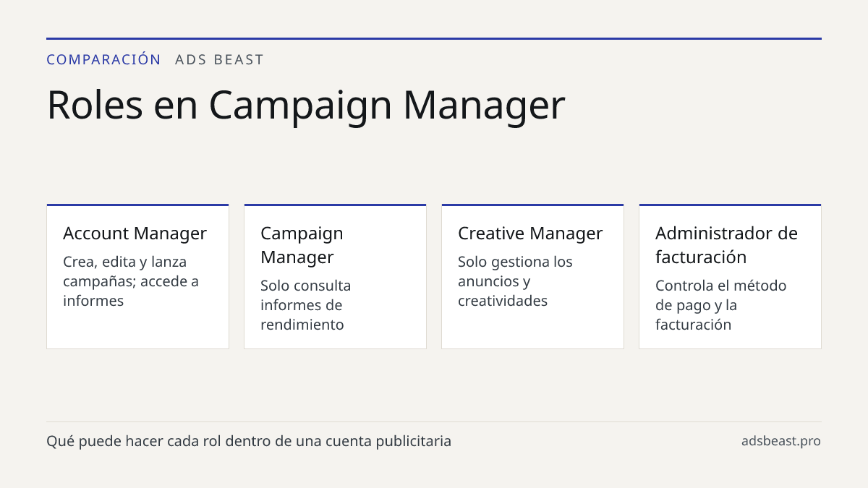Select 'Administrador de facturación' card heading

pos(726,245)
